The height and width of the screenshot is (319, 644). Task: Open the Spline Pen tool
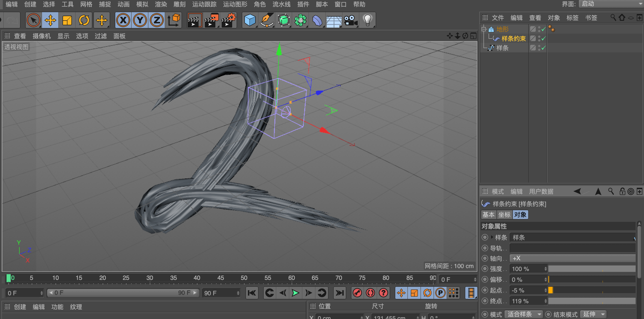point(266,20)
